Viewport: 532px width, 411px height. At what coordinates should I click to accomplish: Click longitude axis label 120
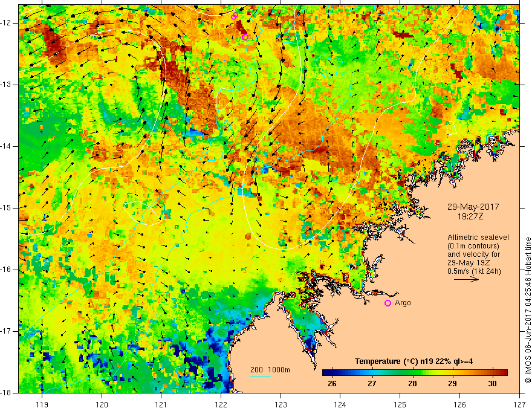(102, 404)
